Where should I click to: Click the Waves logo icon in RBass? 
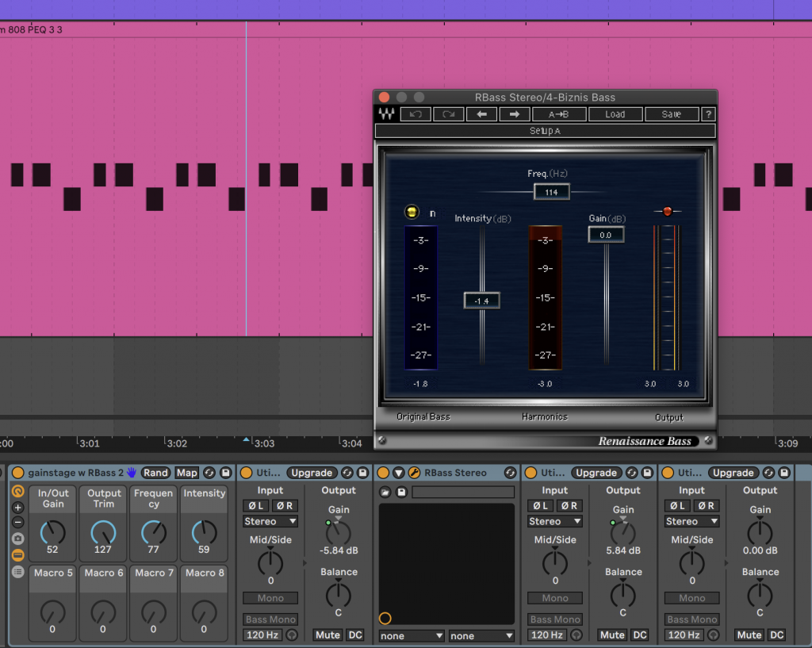386,114
